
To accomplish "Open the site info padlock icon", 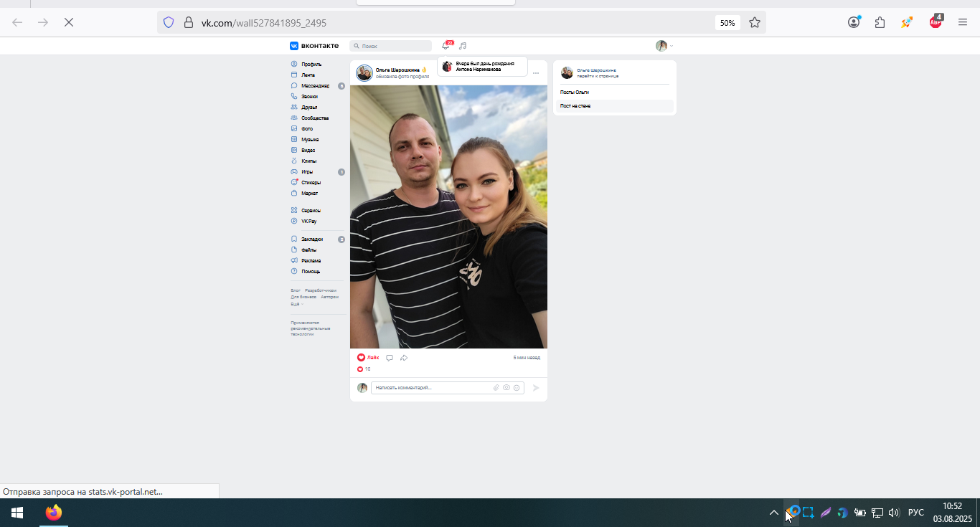I will (189, 22).
